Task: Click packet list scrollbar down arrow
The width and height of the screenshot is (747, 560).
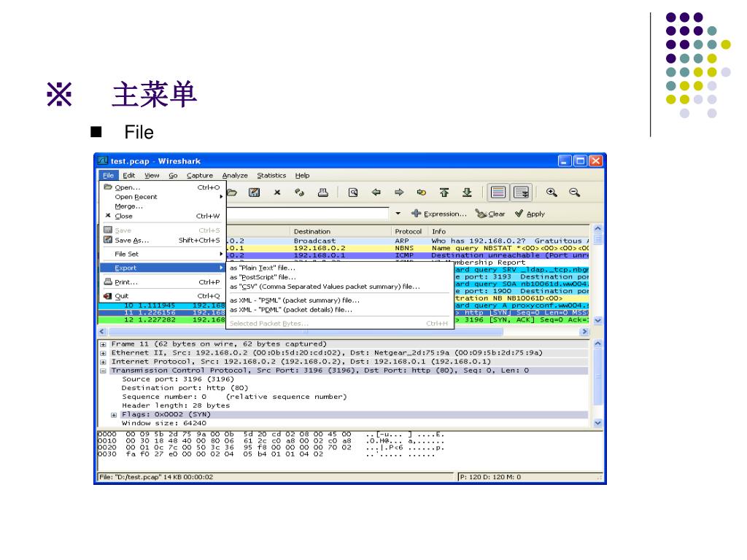Action: [x=597, y=321]
